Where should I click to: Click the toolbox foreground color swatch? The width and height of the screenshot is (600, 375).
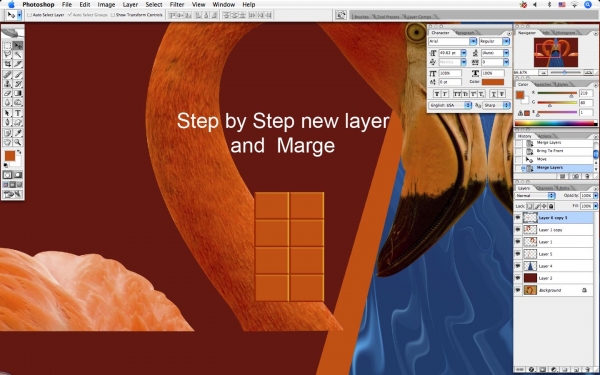pyautogui.click(x=10, y=156)
